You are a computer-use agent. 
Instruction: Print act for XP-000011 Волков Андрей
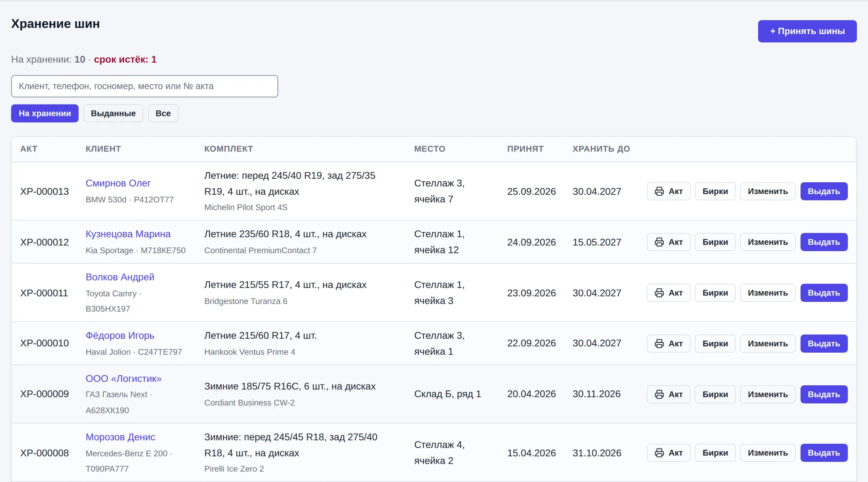[668, 293]
